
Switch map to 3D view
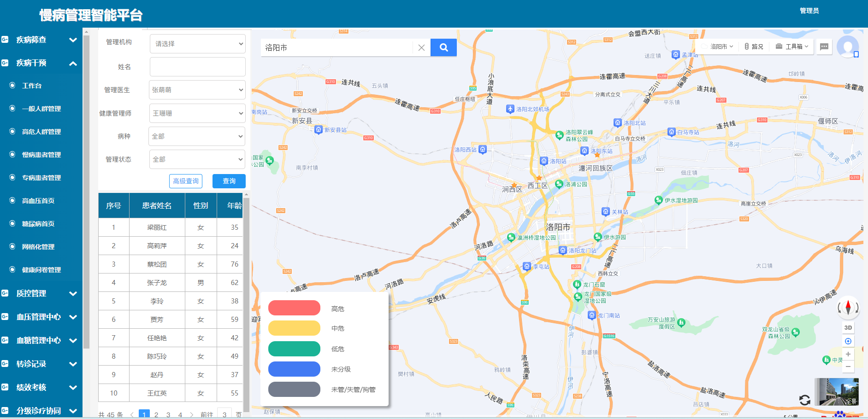pos(848,328)
